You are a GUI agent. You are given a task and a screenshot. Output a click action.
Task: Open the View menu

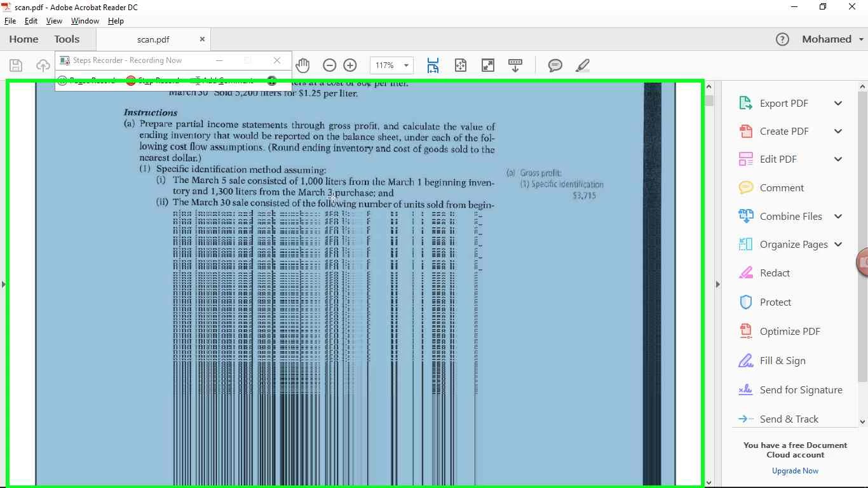[x=54, y=21]
